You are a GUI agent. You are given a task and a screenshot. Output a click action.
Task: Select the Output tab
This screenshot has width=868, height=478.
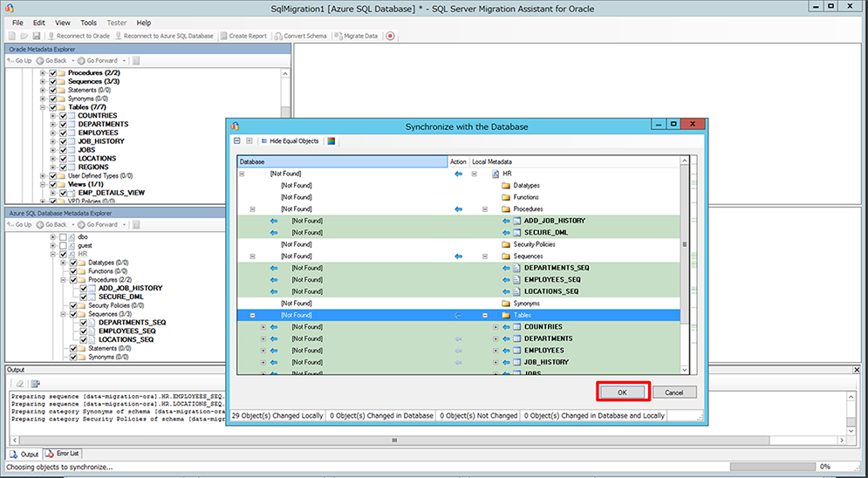point(24,454)
